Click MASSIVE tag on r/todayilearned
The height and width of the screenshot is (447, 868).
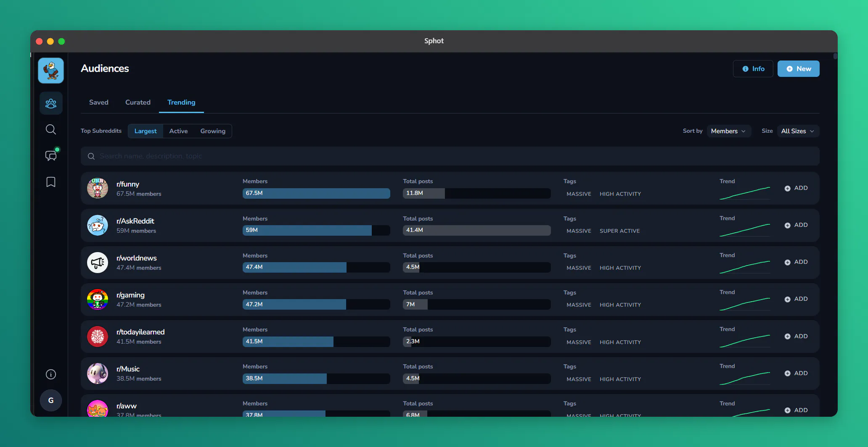coord(579,342)
